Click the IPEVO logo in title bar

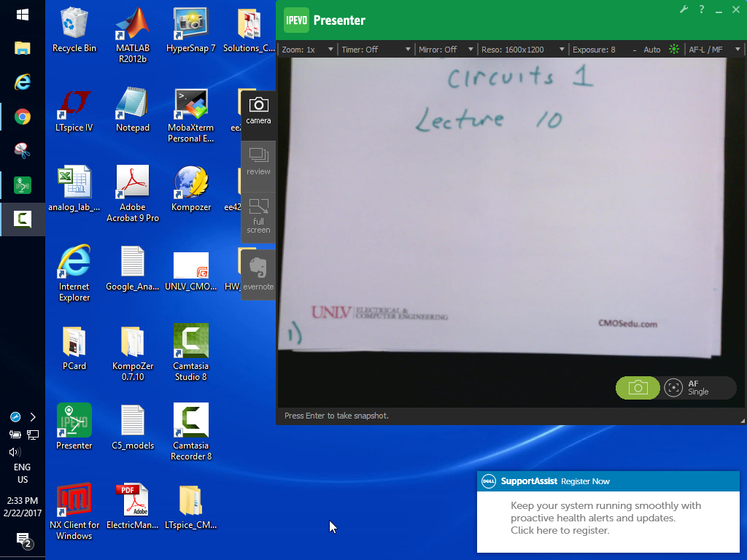pyautogui.click(x=296, y=20)
